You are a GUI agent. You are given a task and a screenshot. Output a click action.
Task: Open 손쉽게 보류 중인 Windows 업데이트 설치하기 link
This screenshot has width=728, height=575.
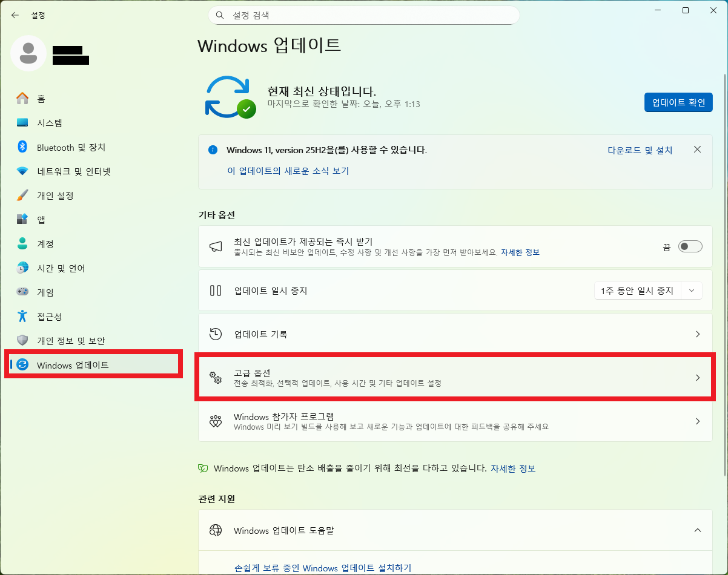[323, 568]
